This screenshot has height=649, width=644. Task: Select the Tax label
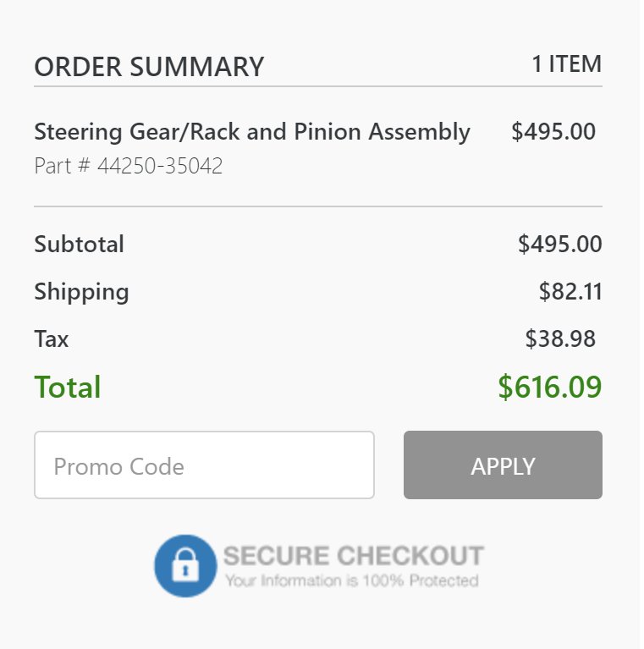click(x=52, y=339)
